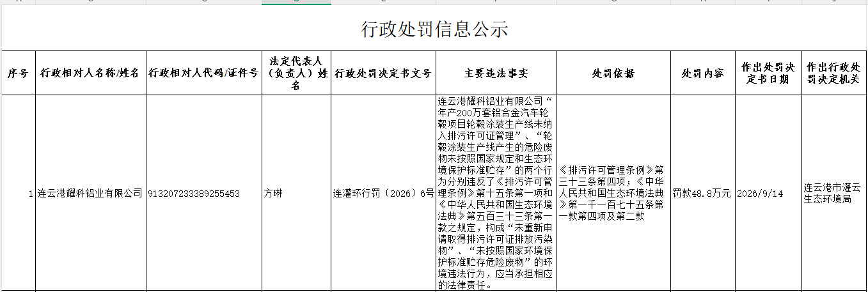This screenshot has height=292, width=868.
Task: Select the 处罚依据 header cell
Action: [613, 73]
